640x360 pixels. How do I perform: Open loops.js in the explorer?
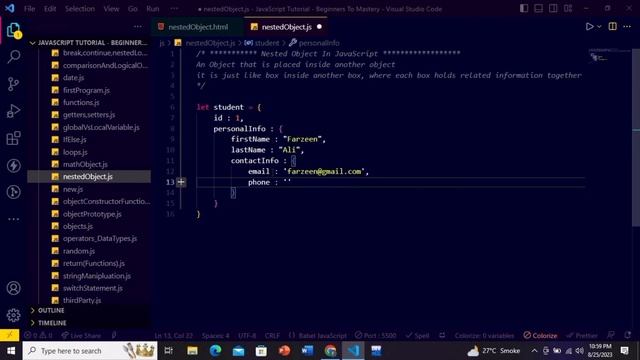75,152
